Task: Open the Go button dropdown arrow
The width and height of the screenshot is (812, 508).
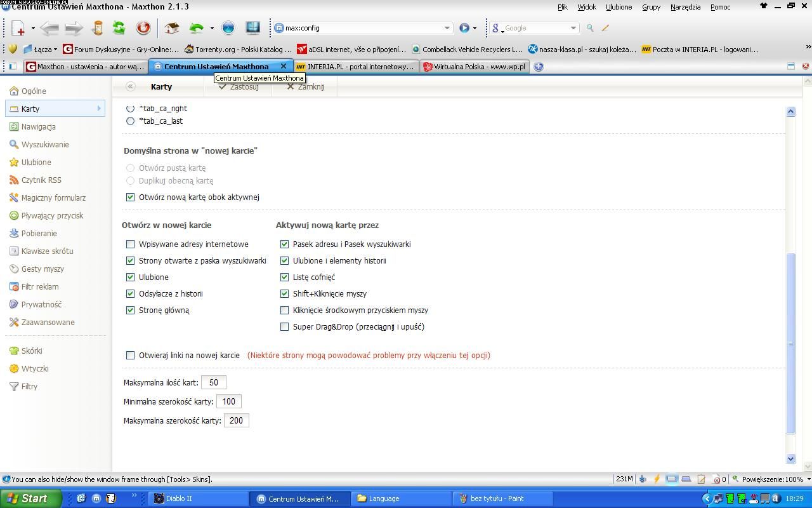Action: pyautogui.click(x=475, y=28)
